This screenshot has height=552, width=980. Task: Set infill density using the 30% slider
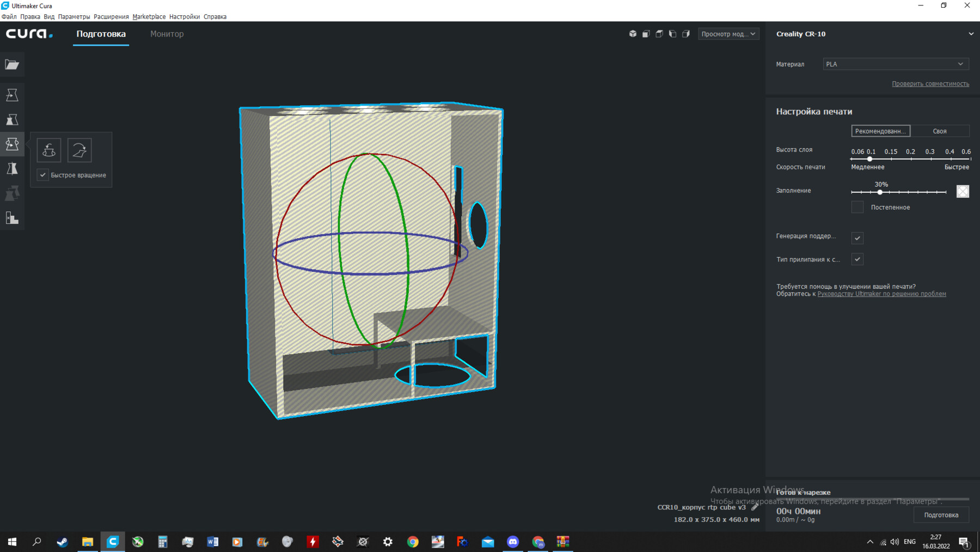(880, 192)
